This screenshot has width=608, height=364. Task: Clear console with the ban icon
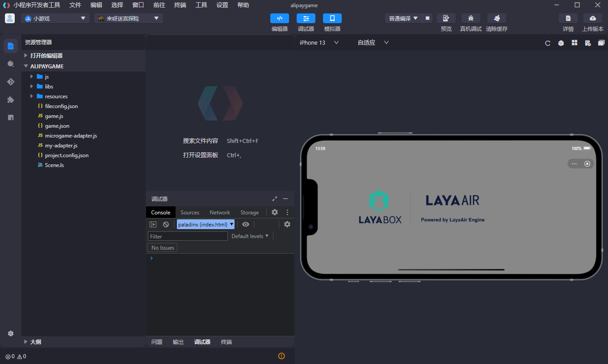[166, 225]
